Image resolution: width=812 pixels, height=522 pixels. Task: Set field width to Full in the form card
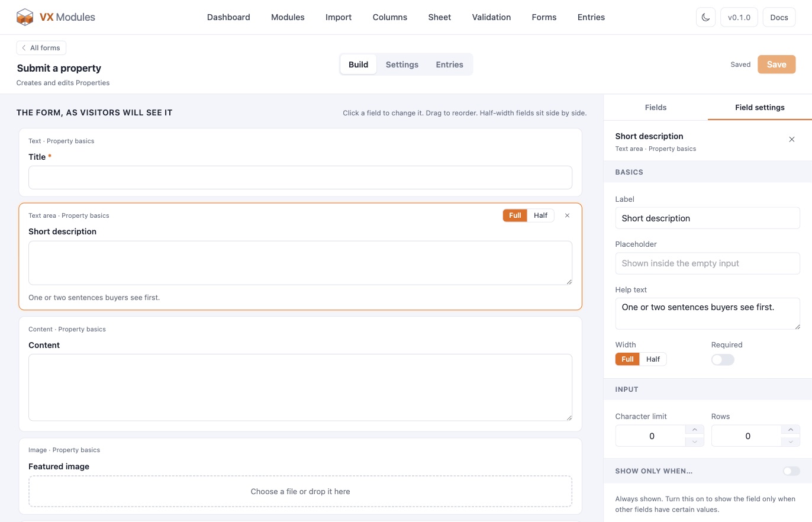515,215
